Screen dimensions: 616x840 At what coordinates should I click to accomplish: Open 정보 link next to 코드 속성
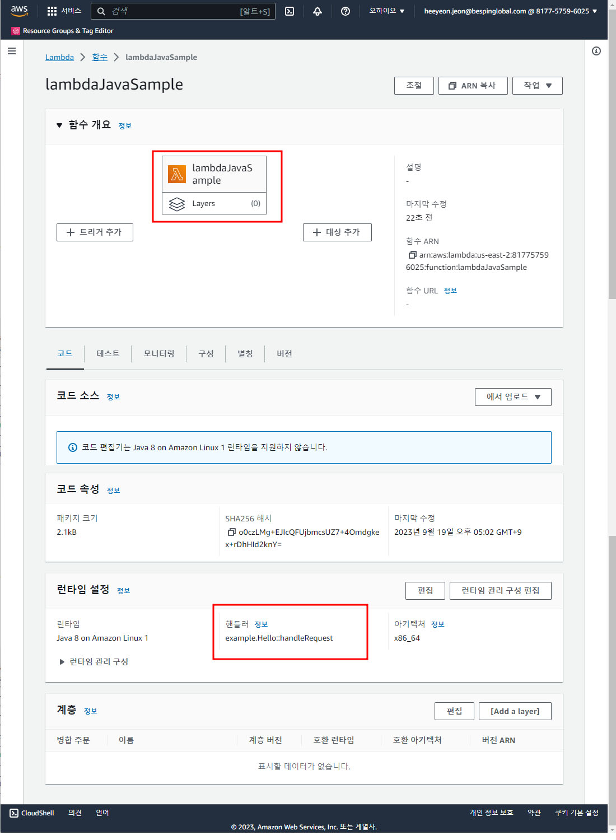click(113, 491)
